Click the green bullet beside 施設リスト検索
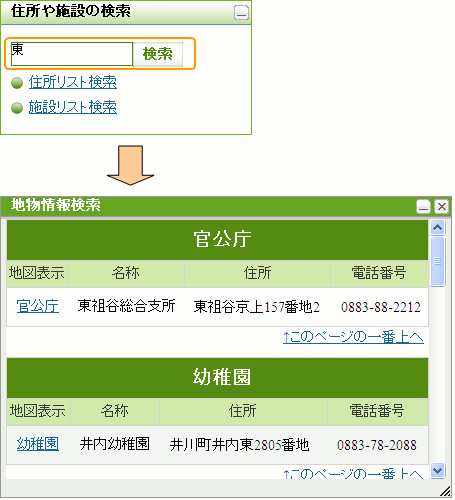 (17, 108)
